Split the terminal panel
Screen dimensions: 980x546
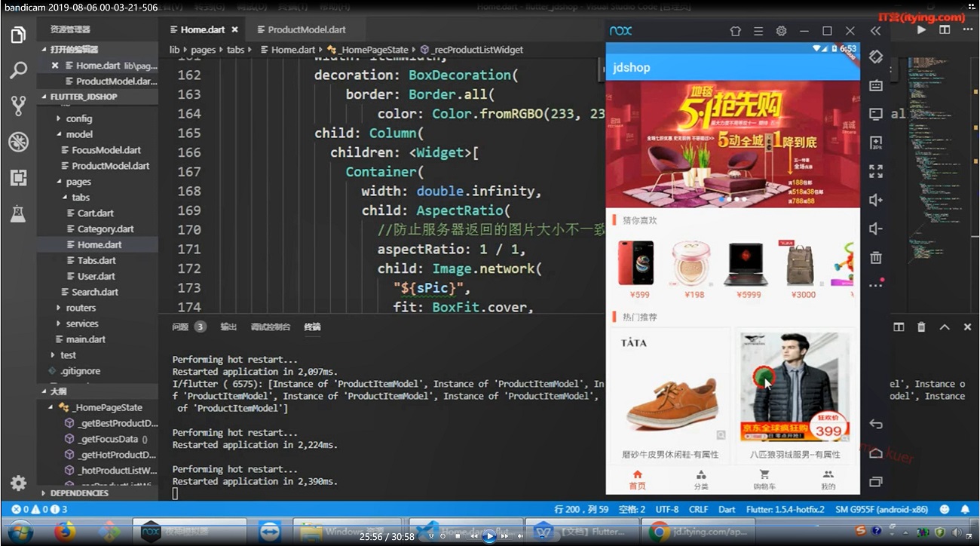pyautogui.click(x=899, y=327)
